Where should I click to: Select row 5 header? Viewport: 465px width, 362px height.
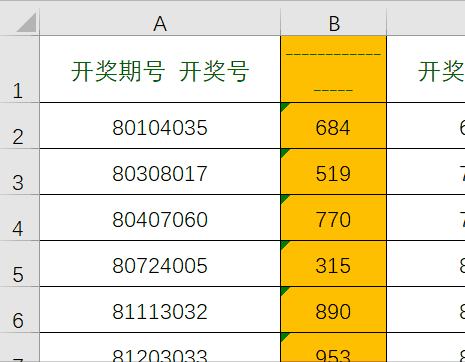19,264
